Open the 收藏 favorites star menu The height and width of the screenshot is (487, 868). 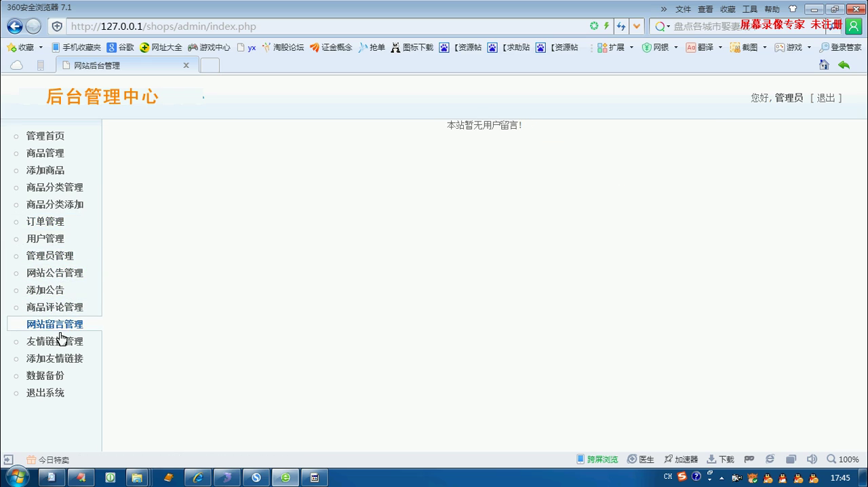(x=24, y=47)
